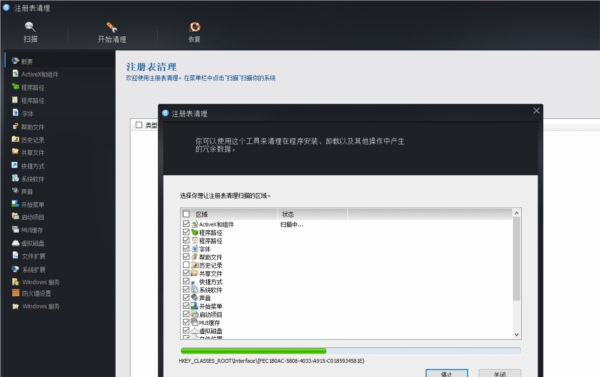The image size is (600, 377).
Task: Click the 字体 icon in the dialog list
Action: (195, 249)
